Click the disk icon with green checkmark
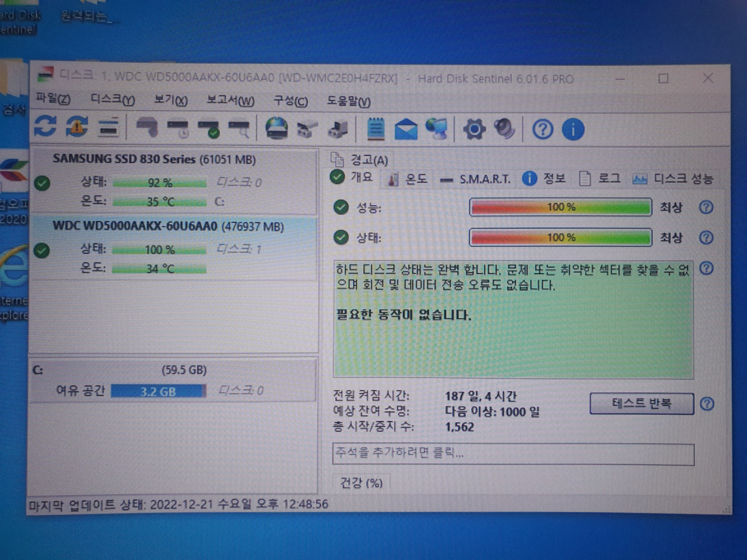The image size is (747, 560). pyautogui.click(x=209, y=129)
